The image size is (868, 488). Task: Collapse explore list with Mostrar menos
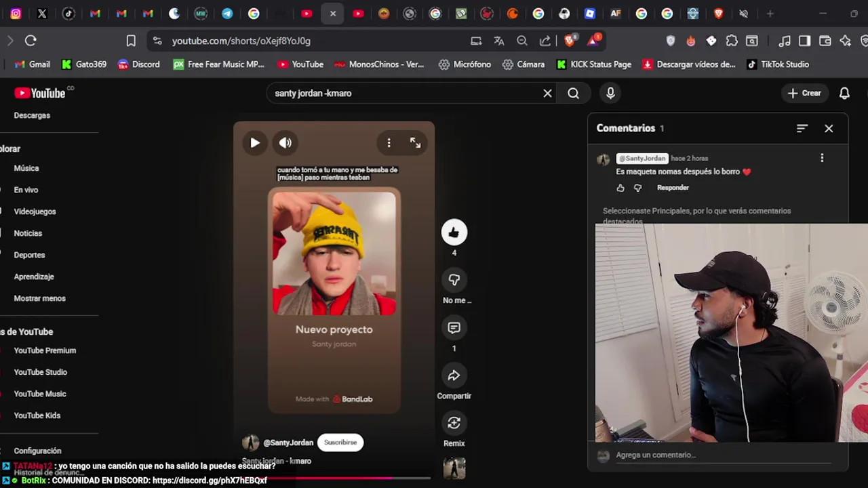point(39,298)
